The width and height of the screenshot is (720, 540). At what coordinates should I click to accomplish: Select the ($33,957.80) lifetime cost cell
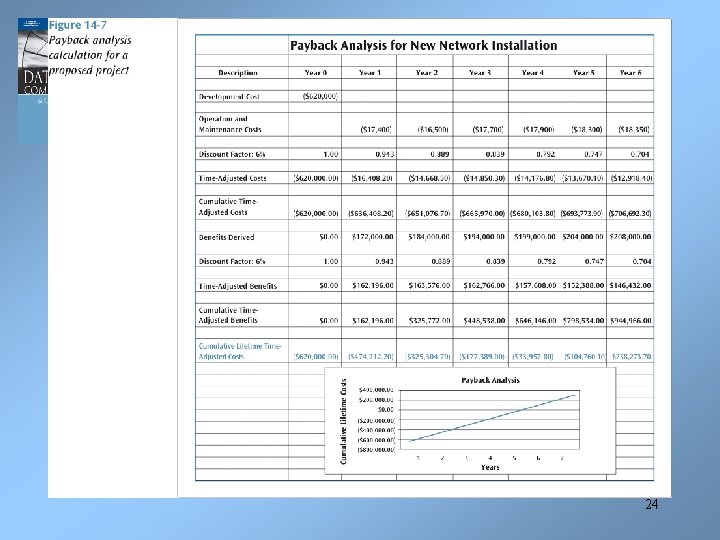point(533,357)
